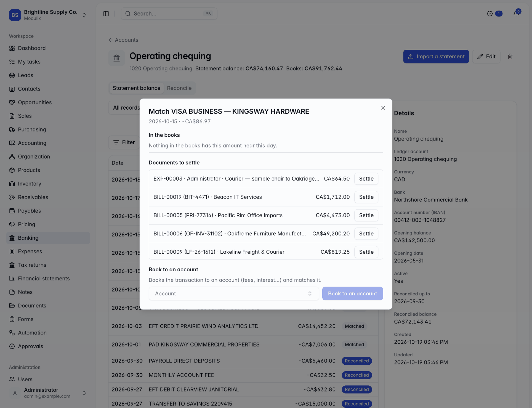Open Contacts section
Screen dimensions: 532x408
coord(48,89)
